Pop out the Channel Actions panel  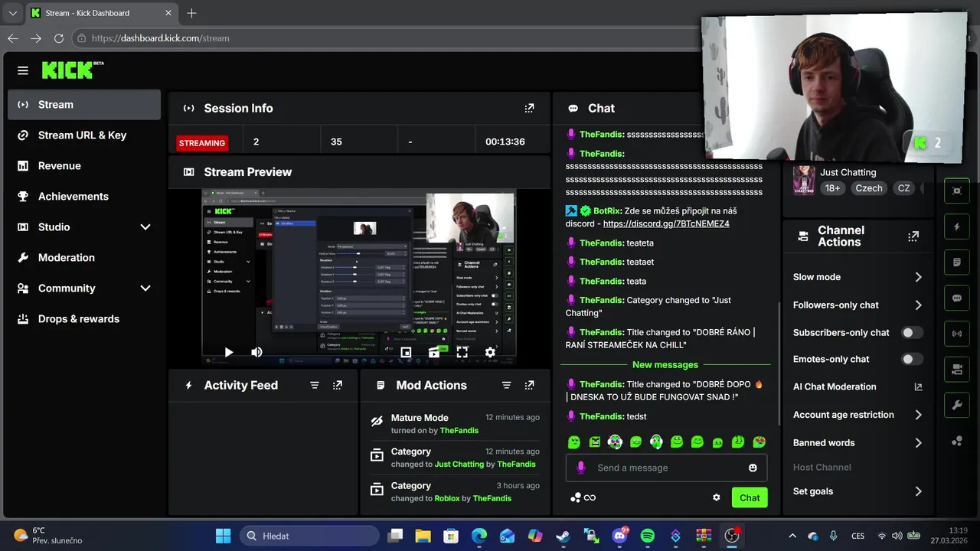pyautogui.click(x=913, y=236)
